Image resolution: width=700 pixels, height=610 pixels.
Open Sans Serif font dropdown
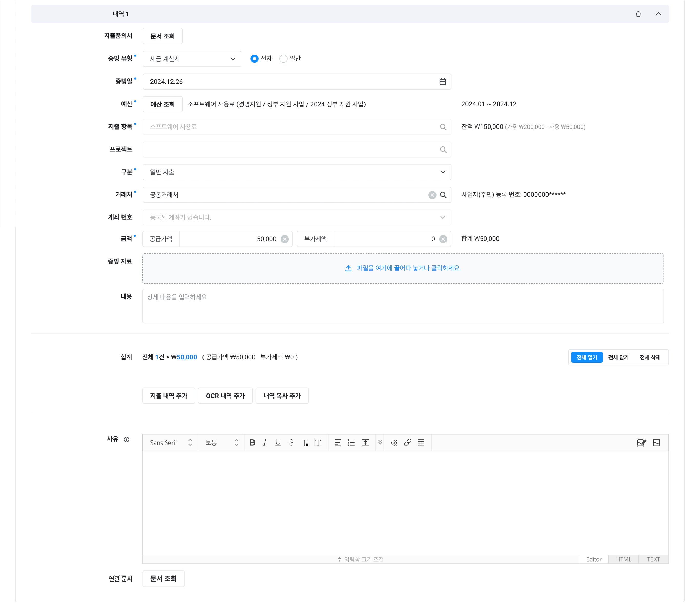tap(170, 442)
